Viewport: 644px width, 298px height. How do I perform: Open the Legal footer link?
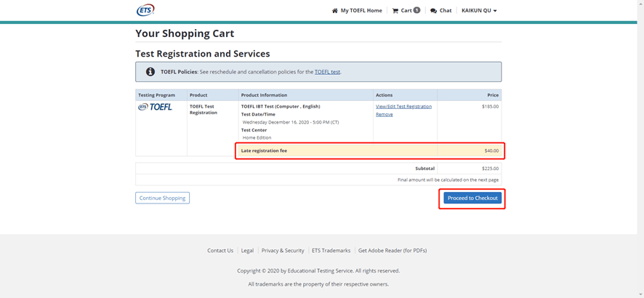tap(247, 250)
